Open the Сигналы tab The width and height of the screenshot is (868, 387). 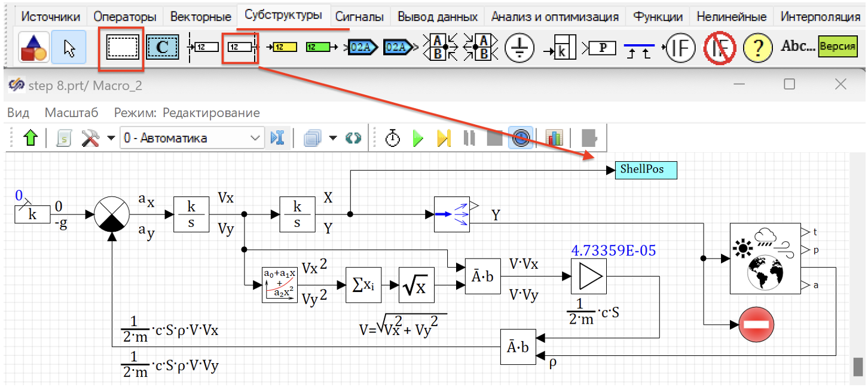(x=359, y=17)
